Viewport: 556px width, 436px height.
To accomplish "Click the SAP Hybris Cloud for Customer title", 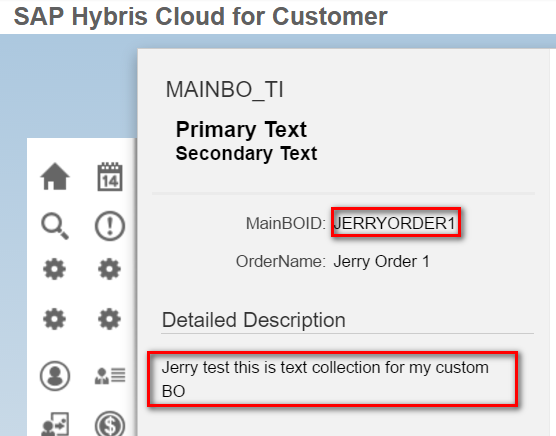I will 200,16.
